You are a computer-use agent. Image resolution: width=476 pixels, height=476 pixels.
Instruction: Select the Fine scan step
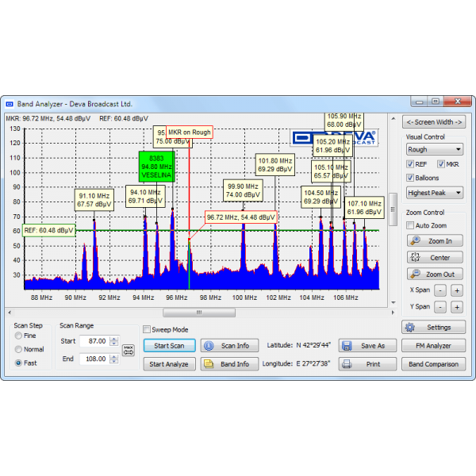click(18, 336)
